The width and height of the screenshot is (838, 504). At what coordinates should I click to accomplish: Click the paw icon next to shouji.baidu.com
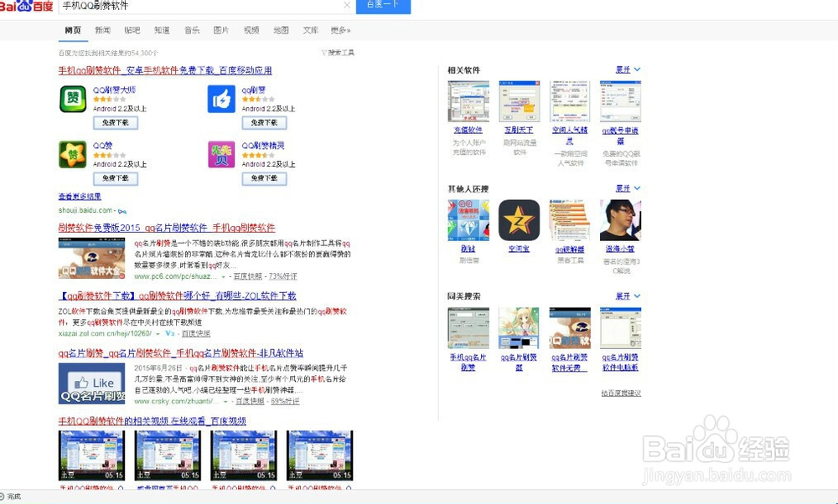(122, 211)
